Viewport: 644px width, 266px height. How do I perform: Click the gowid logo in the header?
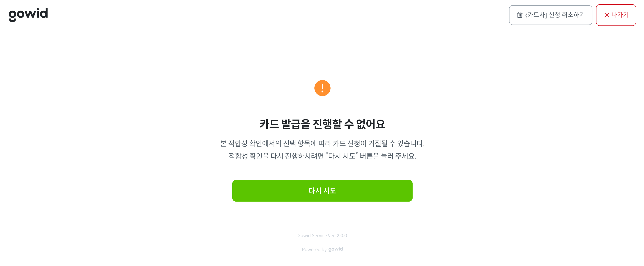28,14
